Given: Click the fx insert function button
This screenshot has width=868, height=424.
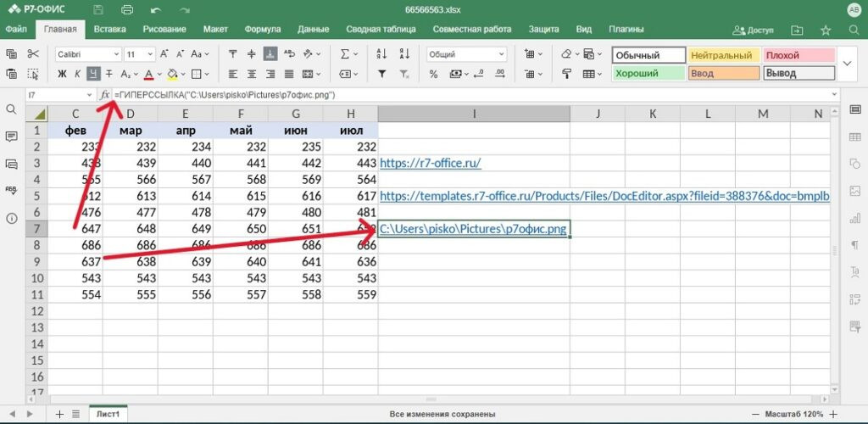Looking at the screenshot, I should [105, 95].
